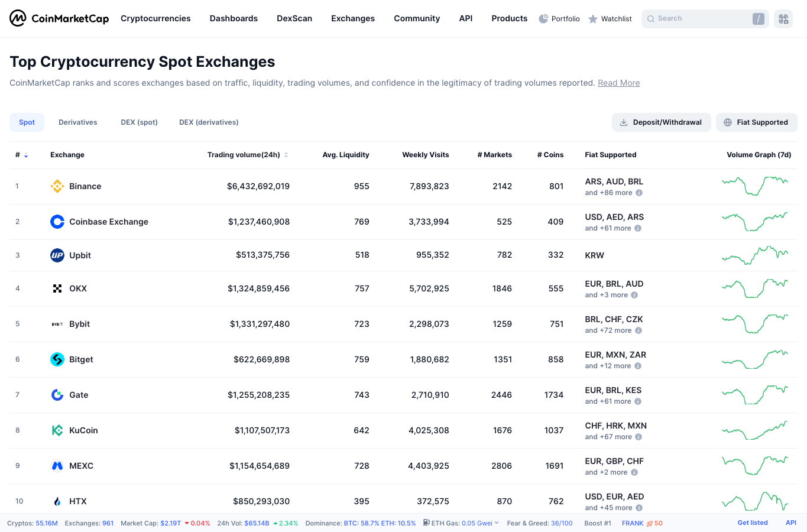The width and height of the screenshot is (807, 532).
Task: Switch to the DEX (derivatives) tab
Action: point(209,122)
